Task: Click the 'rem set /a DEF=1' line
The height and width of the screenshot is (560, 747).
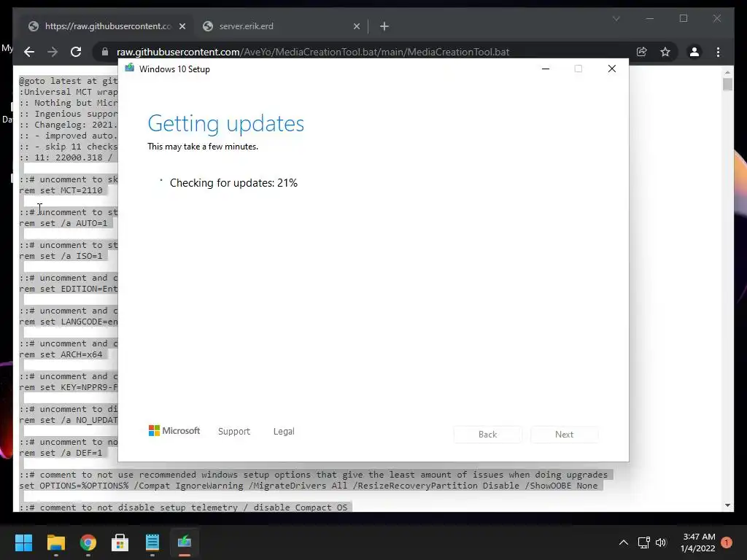Action: pyautogui.click(x=61, y=454)
